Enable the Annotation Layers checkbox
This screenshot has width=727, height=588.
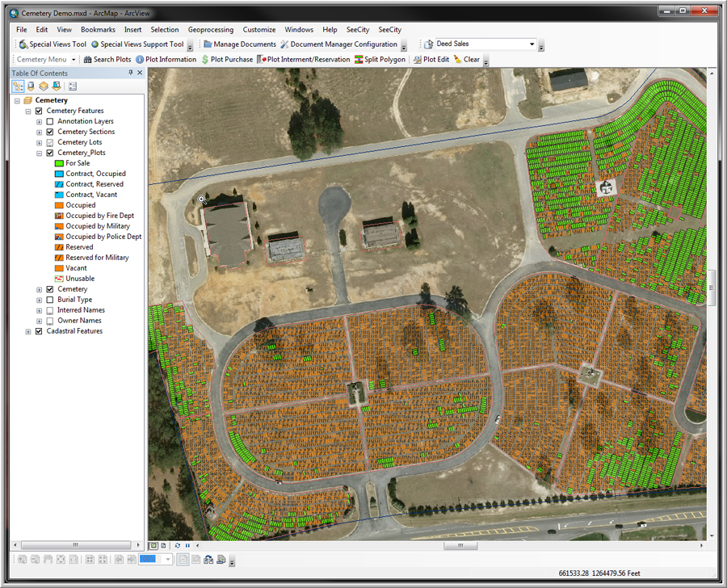pos(50,121)
